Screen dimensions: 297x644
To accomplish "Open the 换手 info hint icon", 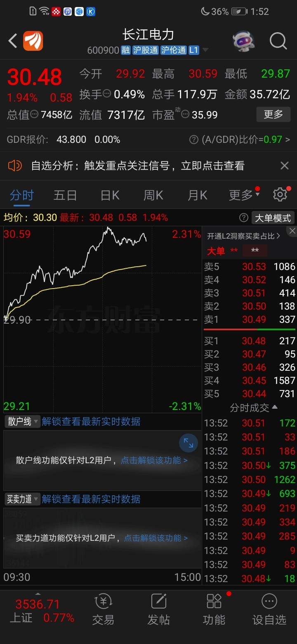I will (x=107, y=94).
